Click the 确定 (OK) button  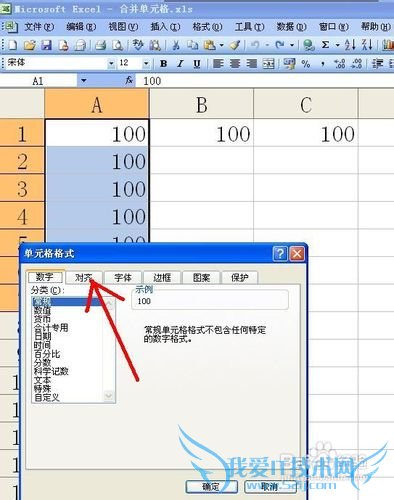pos(211,487)
